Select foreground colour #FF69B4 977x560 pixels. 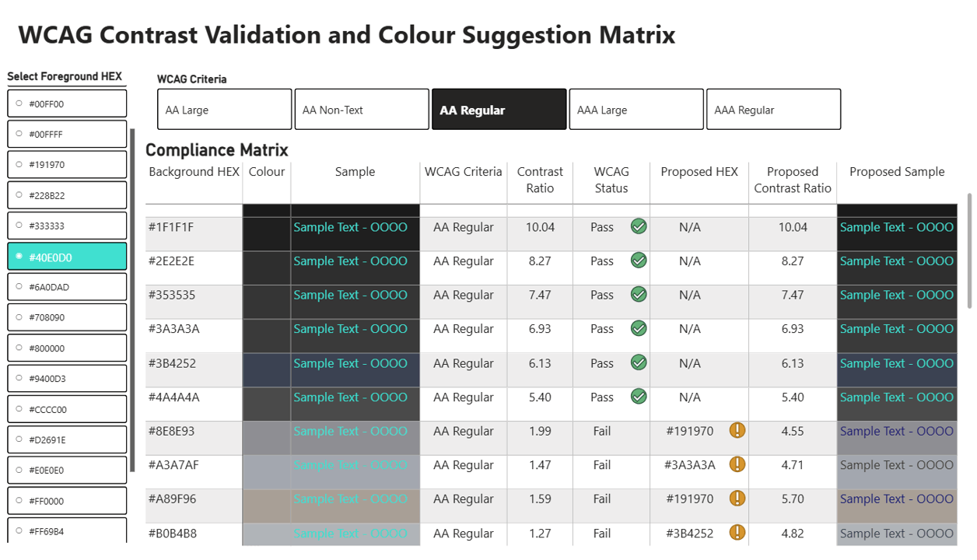[67, 531]
